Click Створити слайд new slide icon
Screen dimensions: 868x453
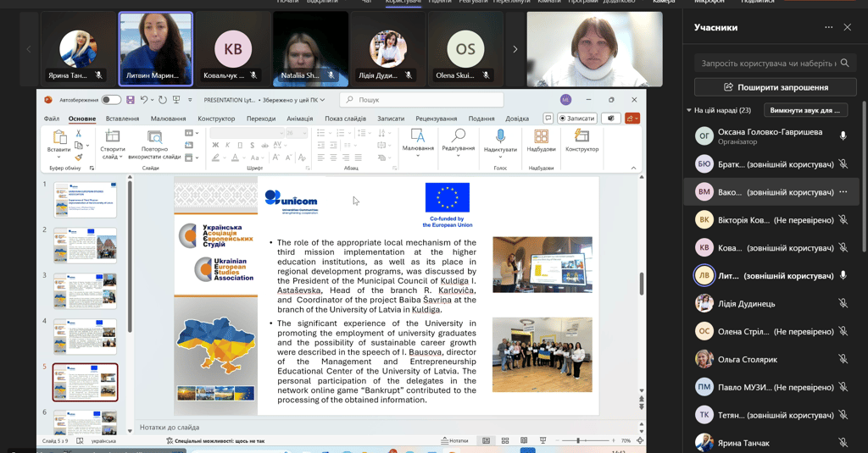point(113,136)
